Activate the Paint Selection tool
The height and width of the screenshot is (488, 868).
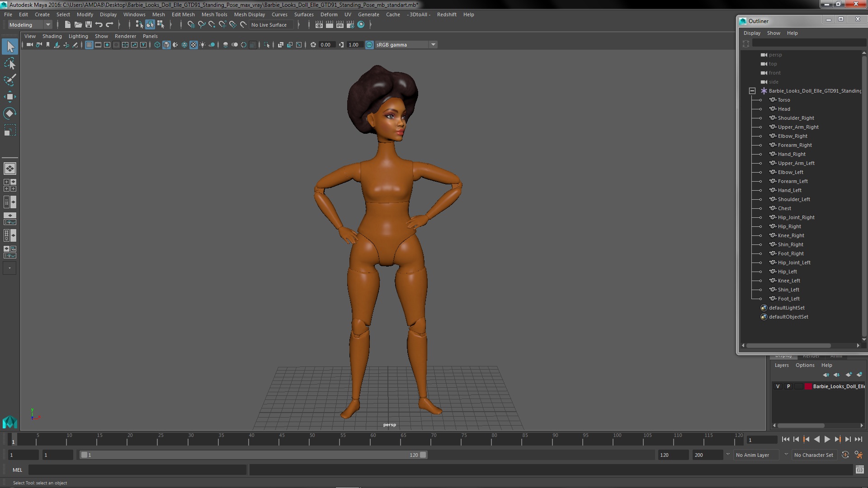click(9, 80)
